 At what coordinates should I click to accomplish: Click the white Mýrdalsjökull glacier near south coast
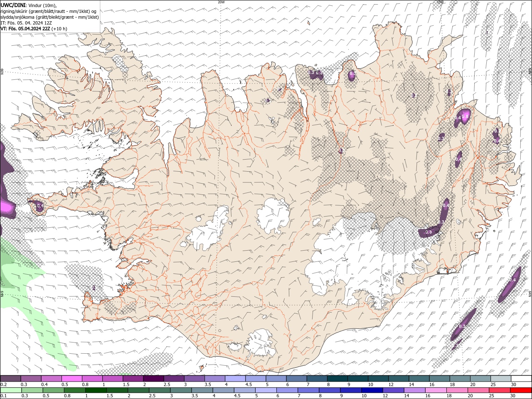[x=261, y=343]
